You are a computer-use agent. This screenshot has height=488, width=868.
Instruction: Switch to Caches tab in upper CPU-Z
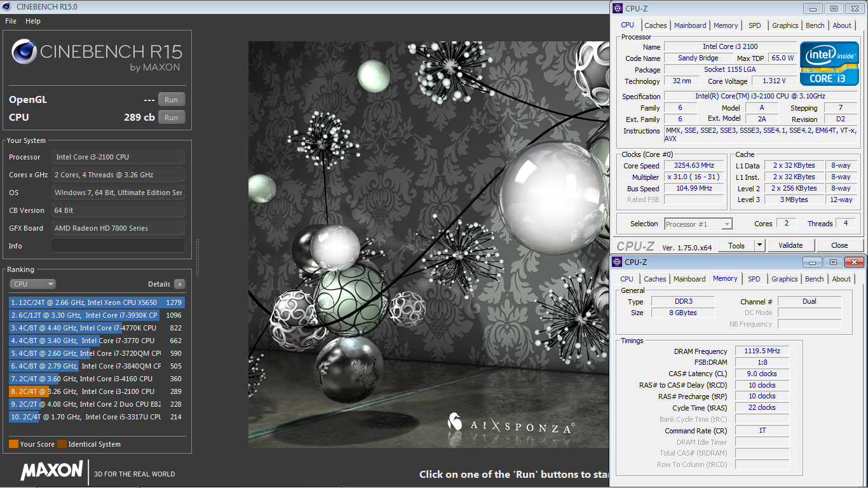(656, 25)
